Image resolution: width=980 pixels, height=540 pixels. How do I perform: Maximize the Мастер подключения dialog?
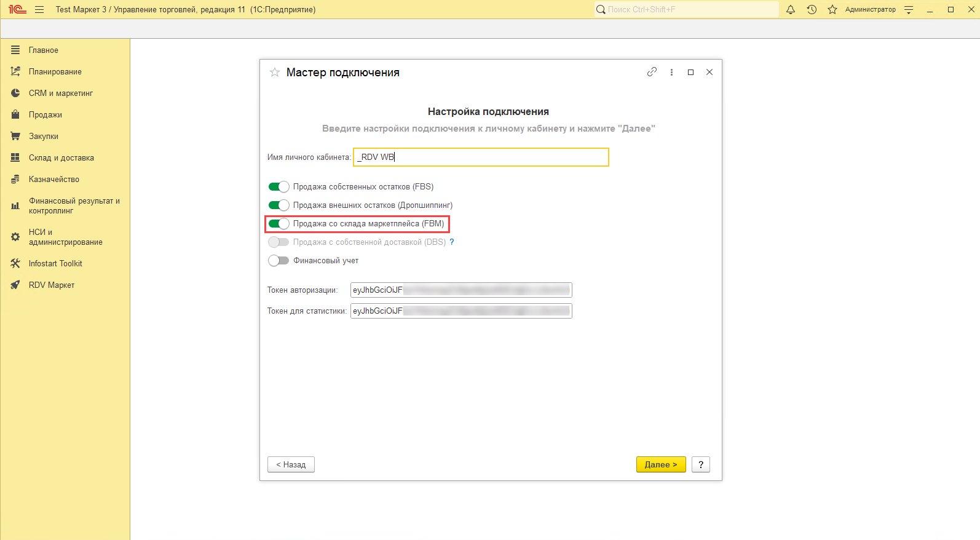point(690,72)
